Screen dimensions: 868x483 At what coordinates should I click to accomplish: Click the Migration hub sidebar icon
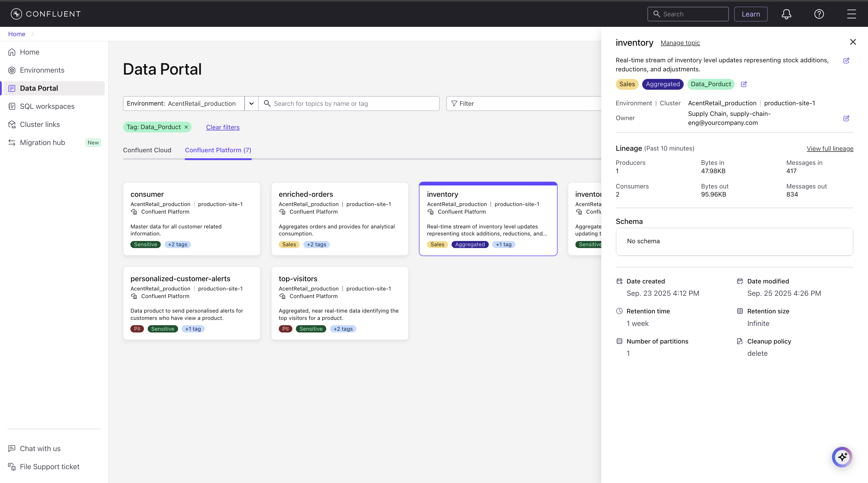point(12,142)
